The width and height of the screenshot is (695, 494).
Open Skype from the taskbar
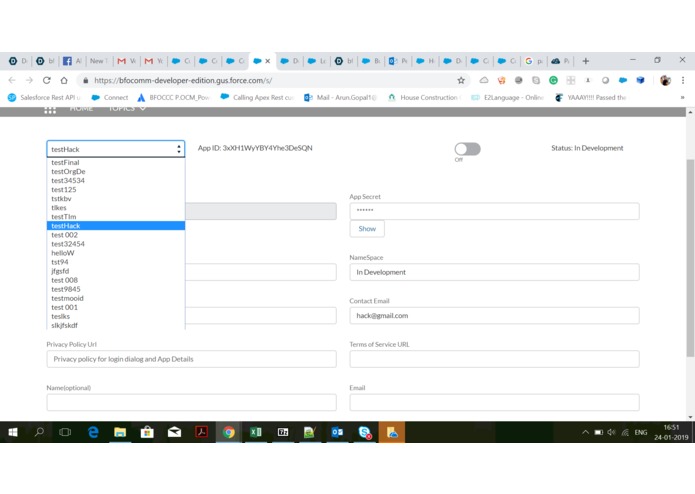click(x=364, y=432)
